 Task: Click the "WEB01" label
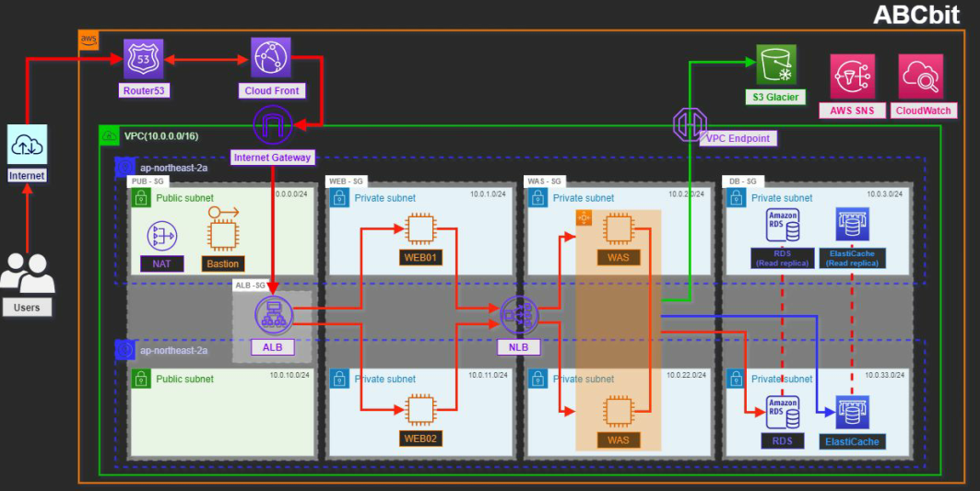point(420,257)
